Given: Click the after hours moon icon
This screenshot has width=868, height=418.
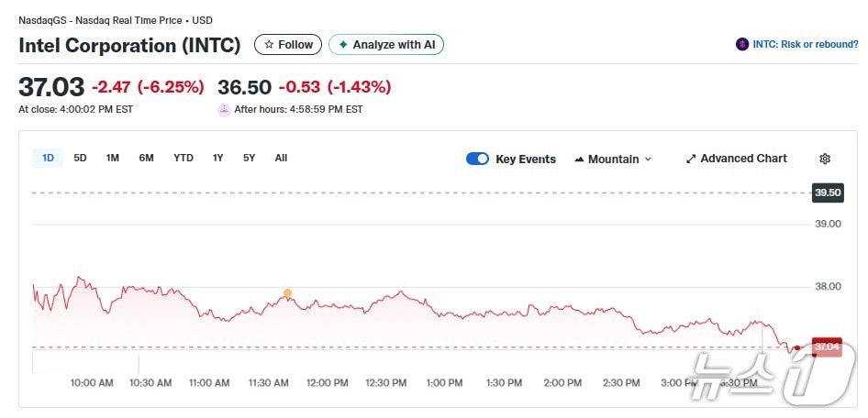Looking at the screenshot, I should coord(224,110).
